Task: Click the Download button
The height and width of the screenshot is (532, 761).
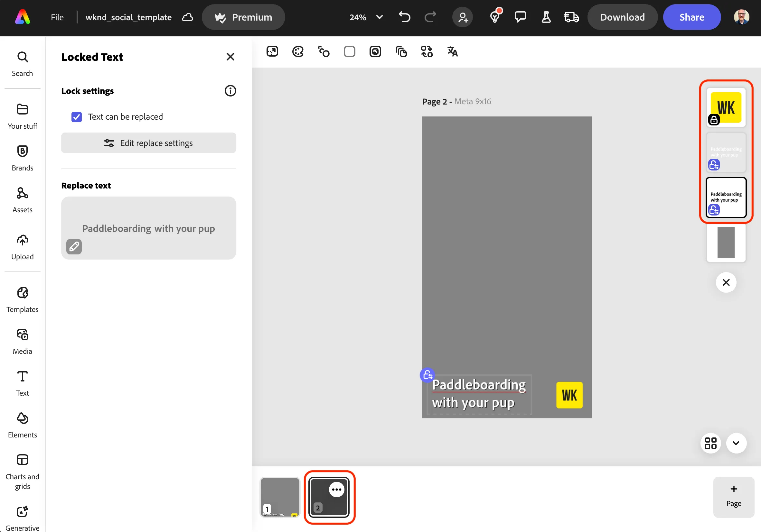Action: click(x=622, y=17)
